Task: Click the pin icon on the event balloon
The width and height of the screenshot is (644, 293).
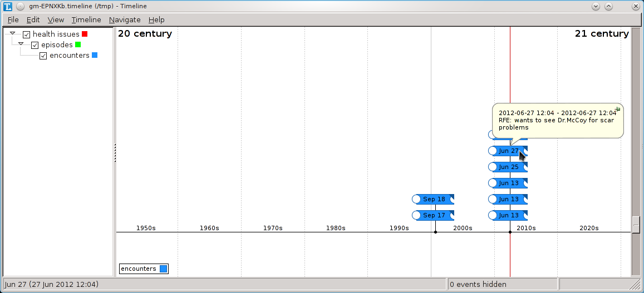Action: tap(617, 109)
